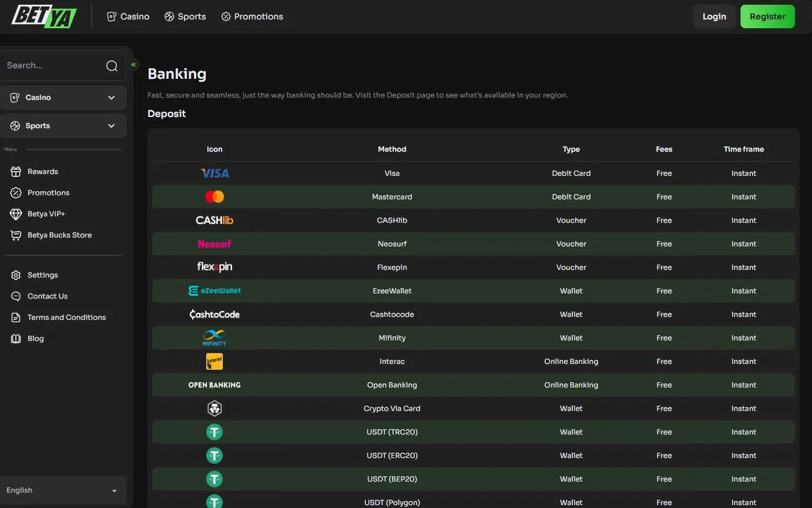Click the Neosurf method name

(x=392, y=244)
